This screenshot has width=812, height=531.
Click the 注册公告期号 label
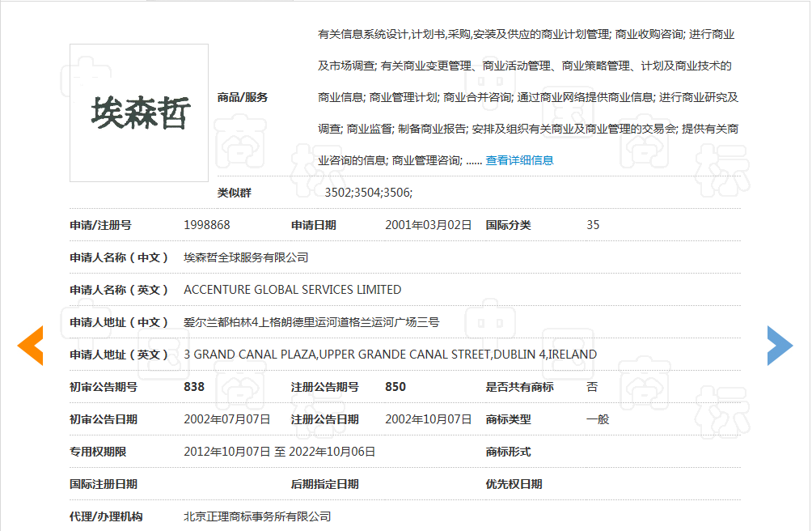pyautogui.click(x=325, y=387)
